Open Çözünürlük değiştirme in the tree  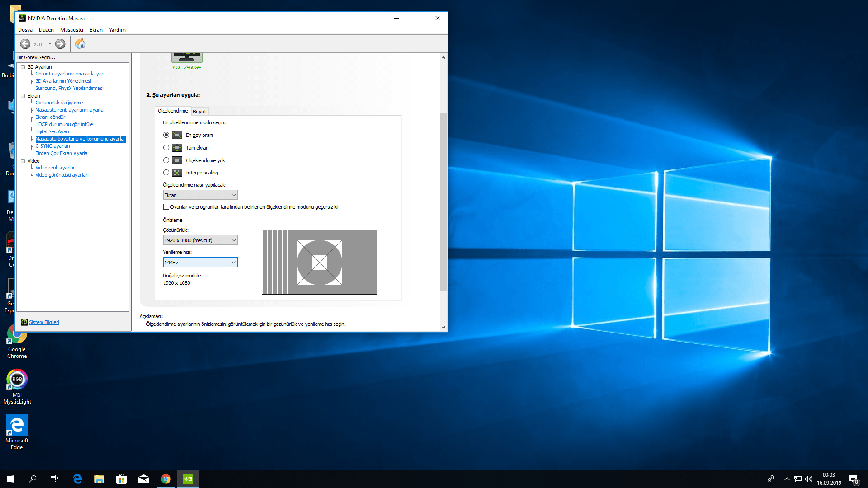[59, 103]
